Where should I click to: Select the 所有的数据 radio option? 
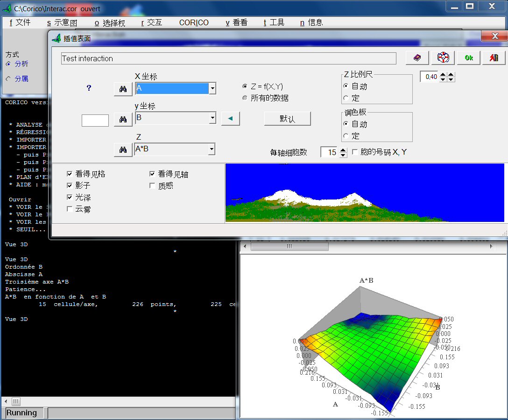[245, 98]
